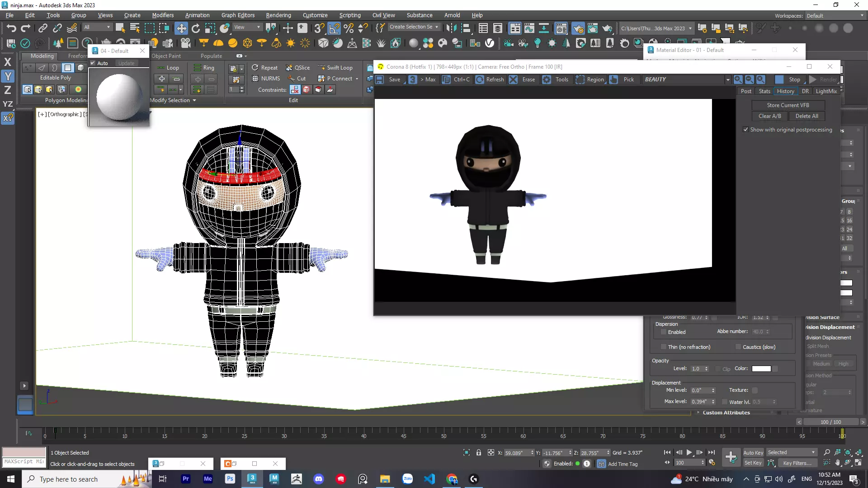This screenshot has width=868, height=488.
Task: Check the Caustics (slow) option
Action: (738, 347)
